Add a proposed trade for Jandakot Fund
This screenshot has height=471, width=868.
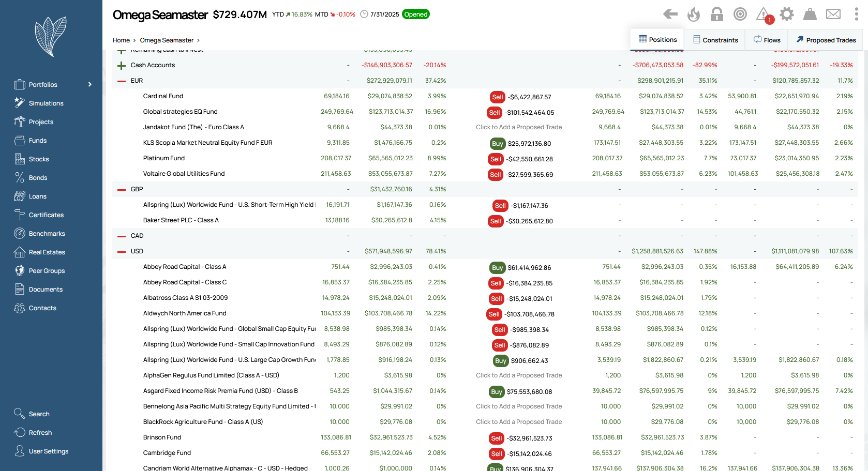pos(519,127)
